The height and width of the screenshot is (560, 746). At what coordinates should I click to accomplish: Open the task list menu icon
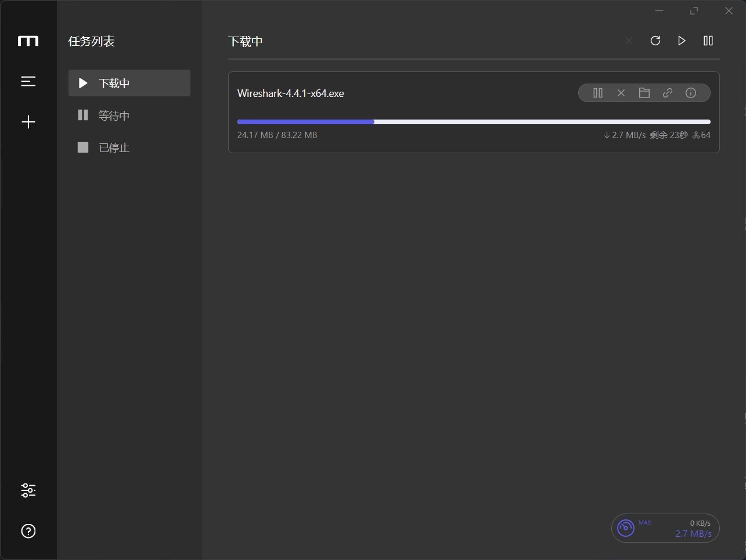click(28, 81)
